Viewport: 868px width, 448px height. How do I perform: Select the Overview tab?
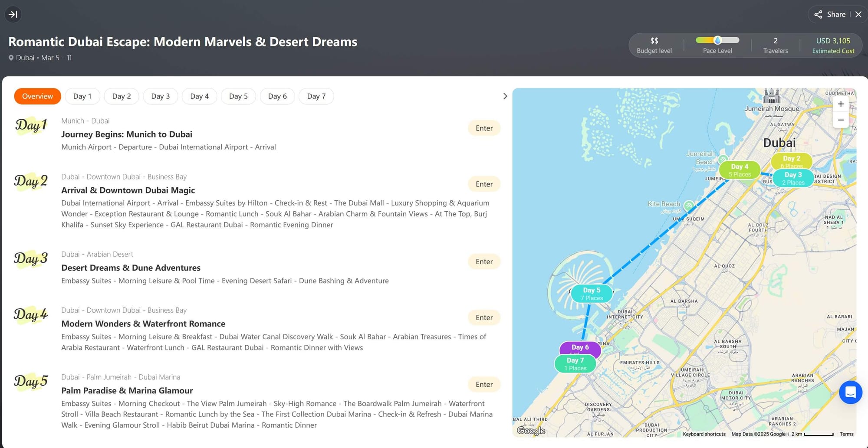(37, 96)
